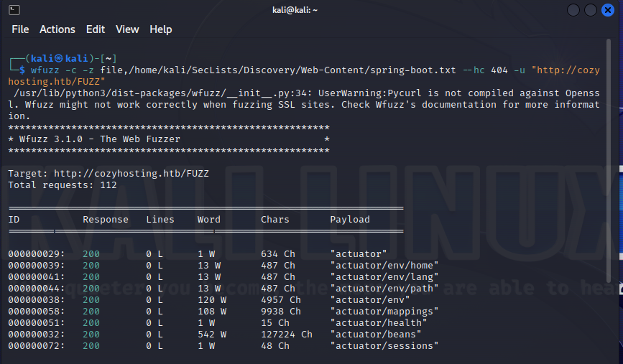Maximize the kali terminal window
The width and height of the screenshot is (623, 364).
click(x=591, y=10)
